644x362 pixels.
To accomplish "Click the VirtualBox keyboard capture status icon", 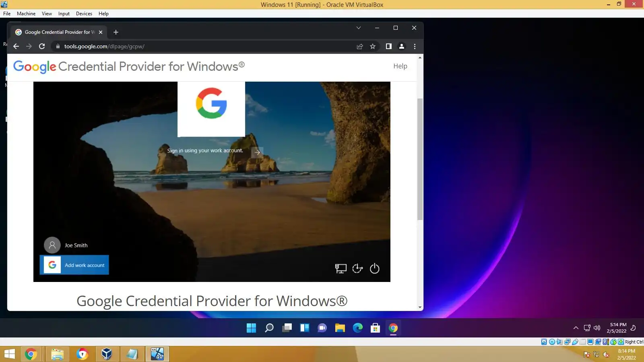I will tap(621, 342).
